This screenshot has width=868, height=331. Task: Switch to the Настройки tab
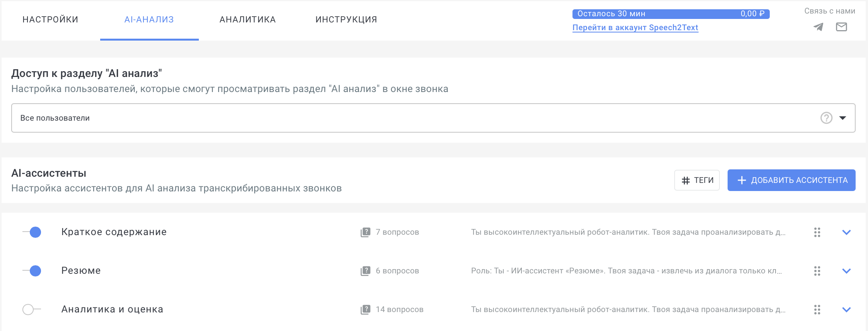50,20
